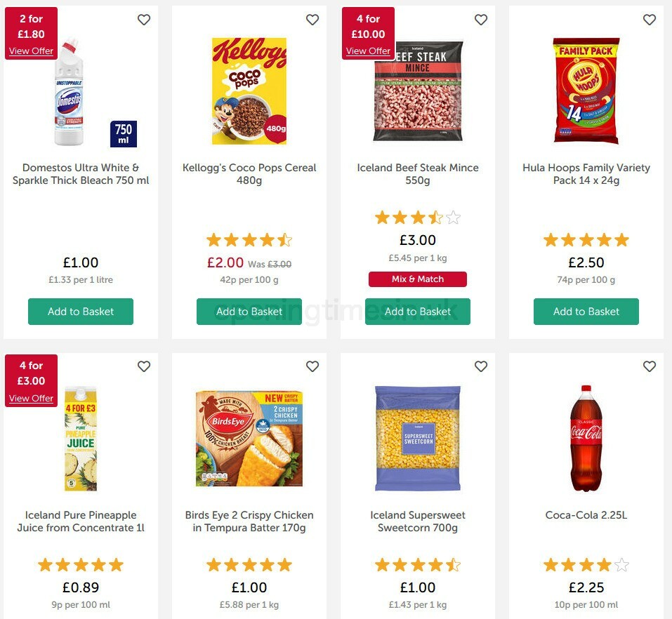672x619 pixels.
Task: Click the heart icon on Hula Hoops Family Pack
Action: coord(650,20)
